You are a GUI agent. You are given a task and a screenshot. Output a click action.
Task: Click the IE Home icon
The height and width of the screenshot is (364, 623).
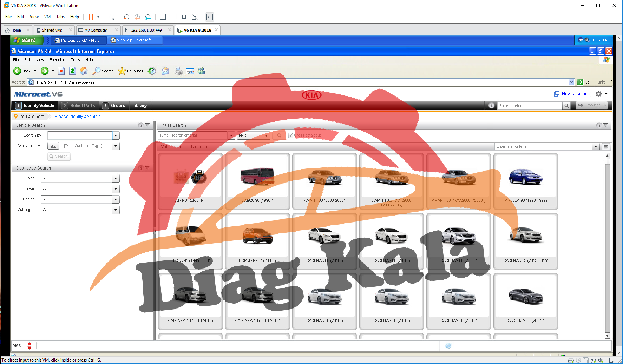(84, 71)
